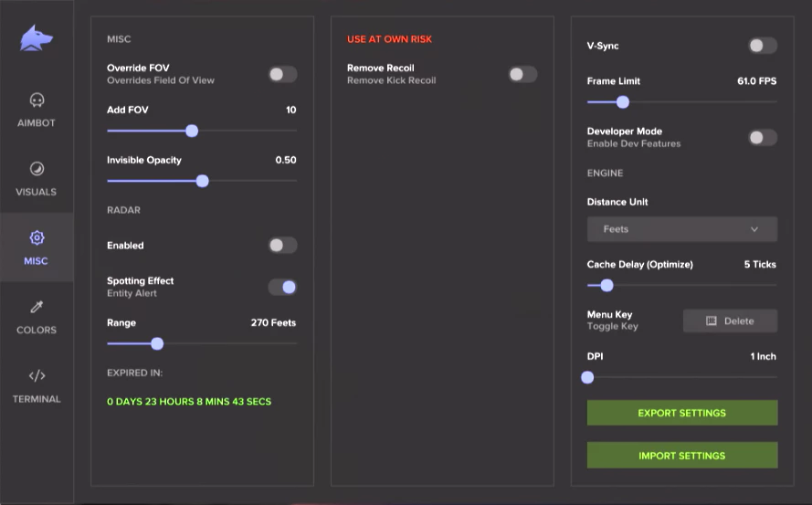Click the 5 Ticks value

760,264
